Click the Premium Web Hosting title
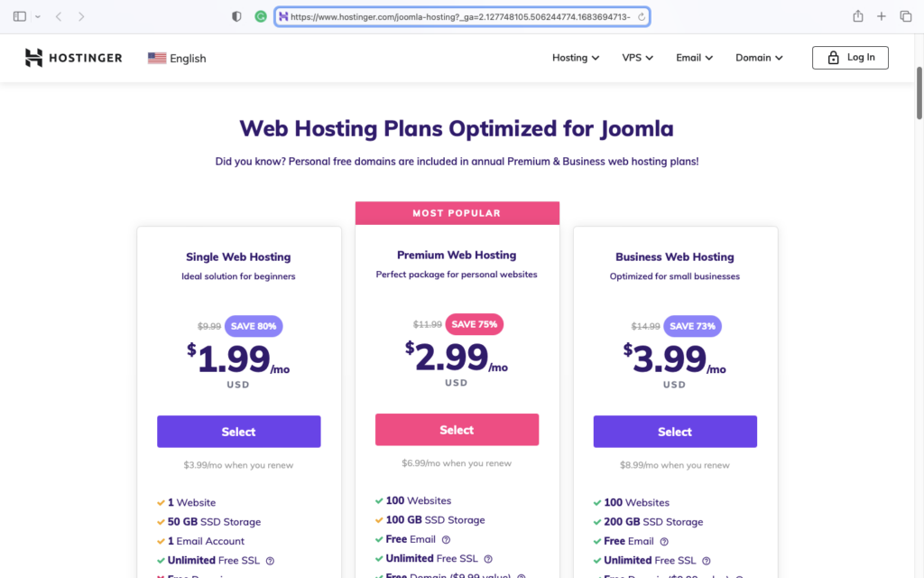The height and width of the screenshot is (578, 924). coord(457,256)
